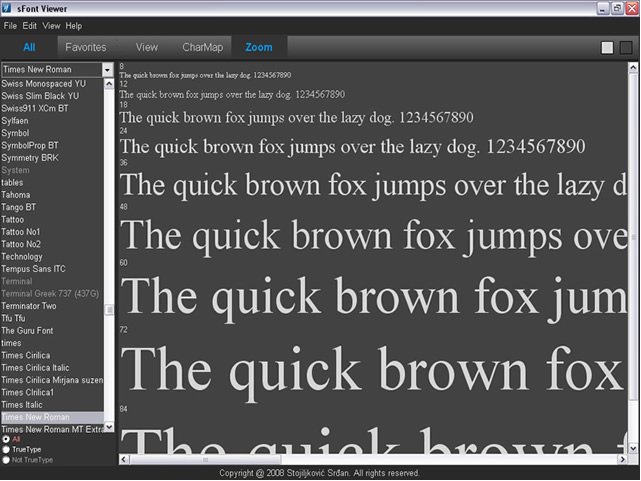Select Swiss Slim Black YU font
This screenshot has width=641, height=481.
click(52, 96)
